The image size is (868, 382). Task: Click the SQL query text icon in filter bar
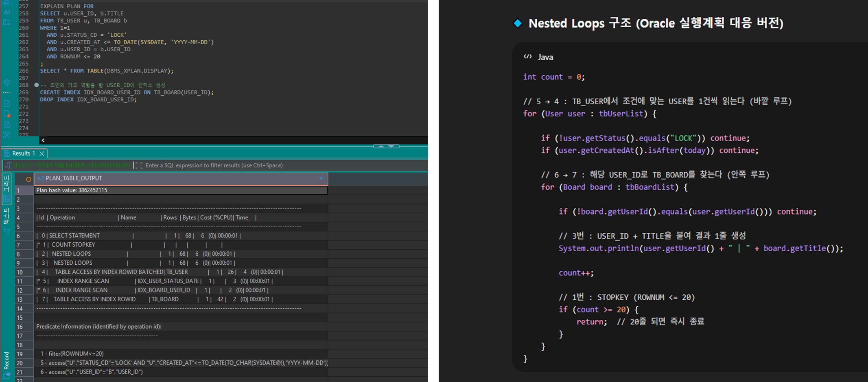tap(8, 165)
